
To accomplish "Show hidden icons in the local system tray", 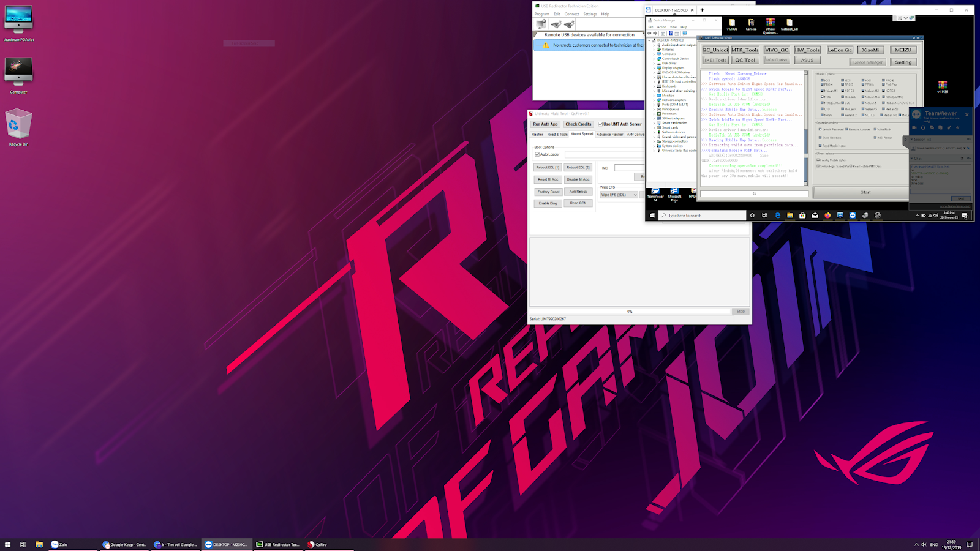I will 916,544.
